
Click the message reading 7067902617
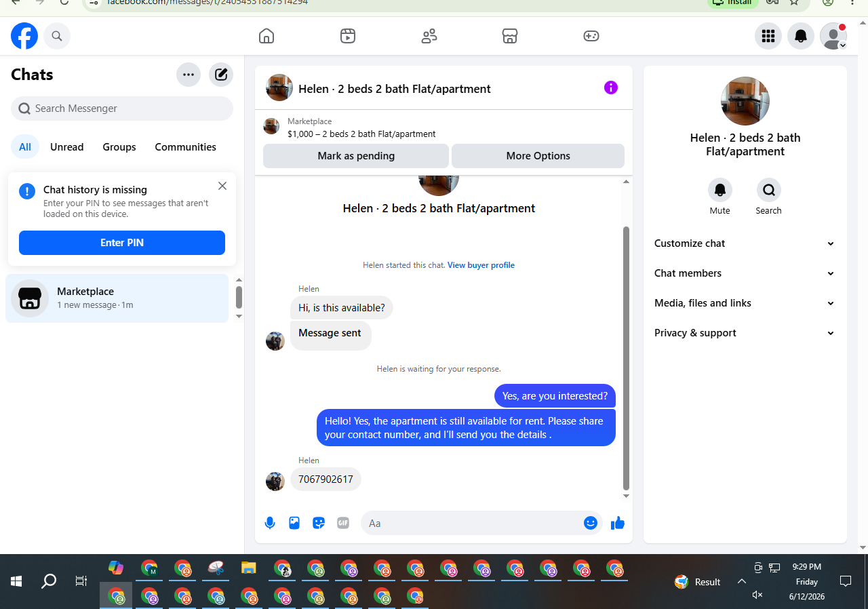click(x=326, y=479)
